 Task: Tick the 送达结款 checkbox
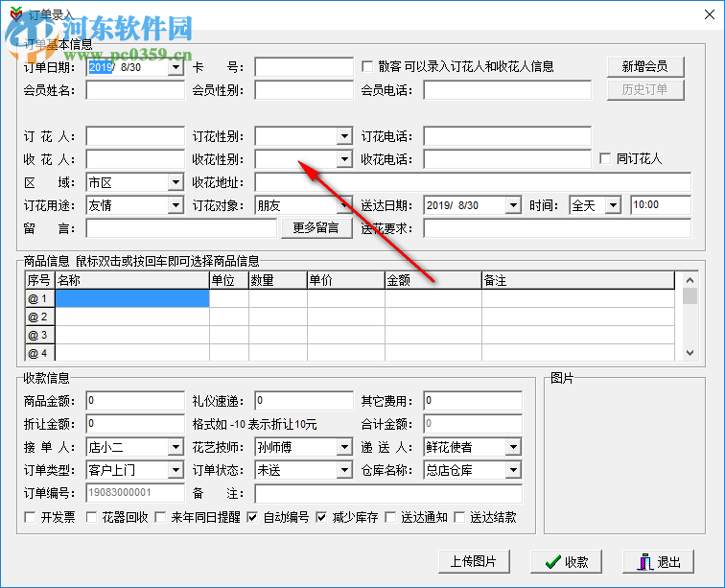459,517
